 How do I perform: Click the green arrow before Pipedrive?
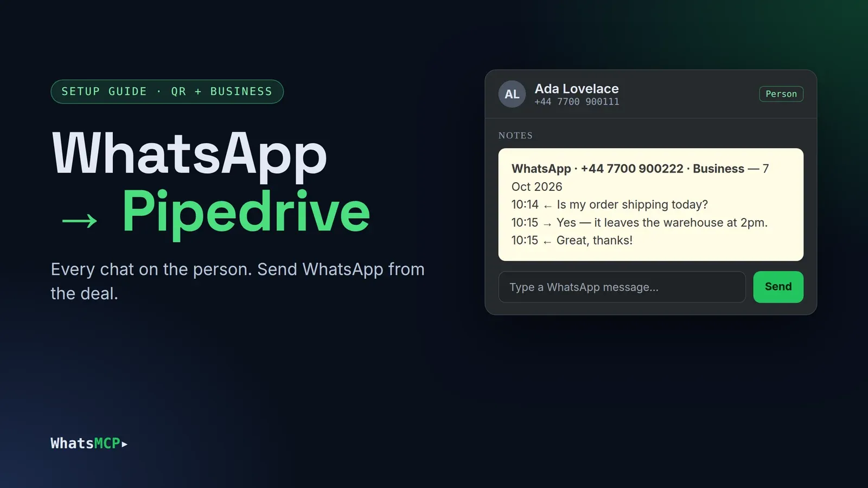80,220
